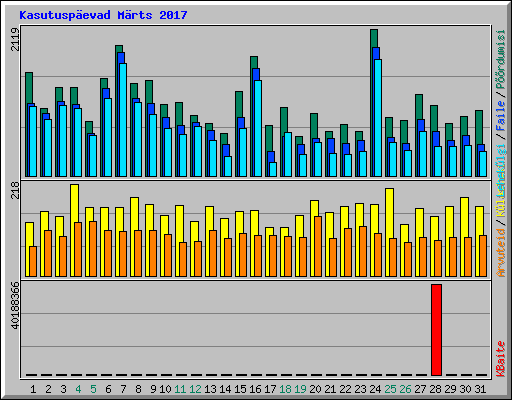Click green weekend day label 25
The width and height of the screenshot is (512, 400).
tap(390, 389)
